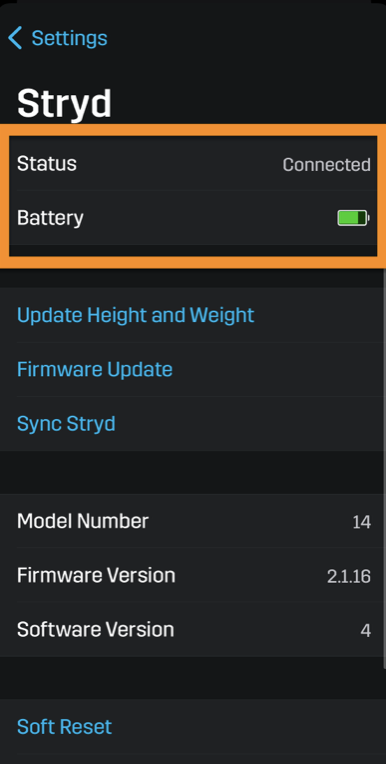Select the Status row label
The height and width of the screenshot is (764, 386).
tap(47, 164)
